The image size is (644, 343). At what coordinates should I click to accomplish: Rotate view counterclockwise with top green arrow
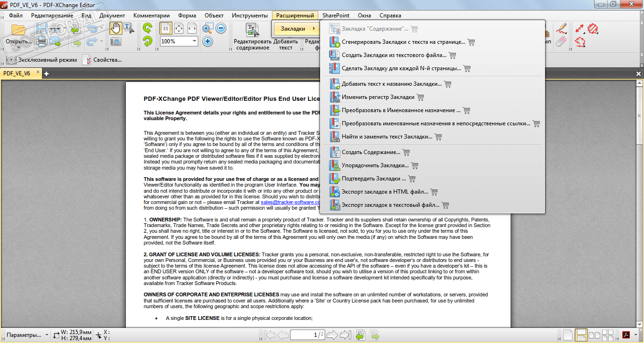[x=148, y=28]
